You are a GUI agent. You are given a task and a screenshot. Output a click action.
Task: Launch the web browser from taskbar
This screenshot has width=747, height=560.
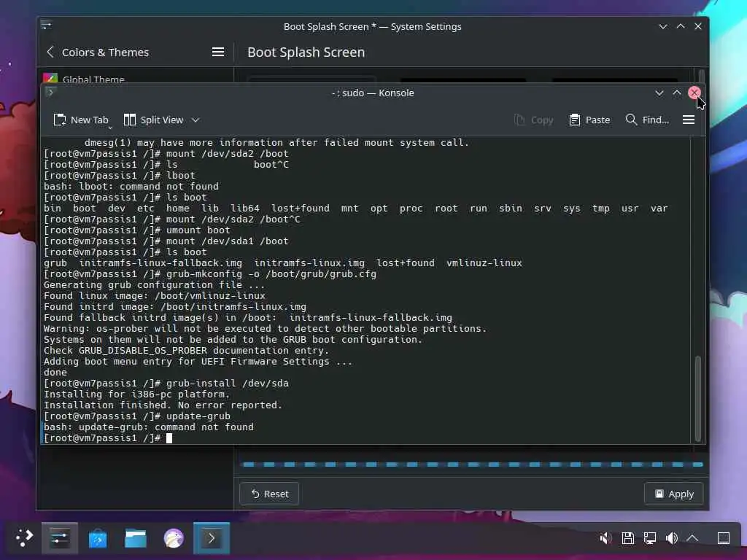coord(174,539)
